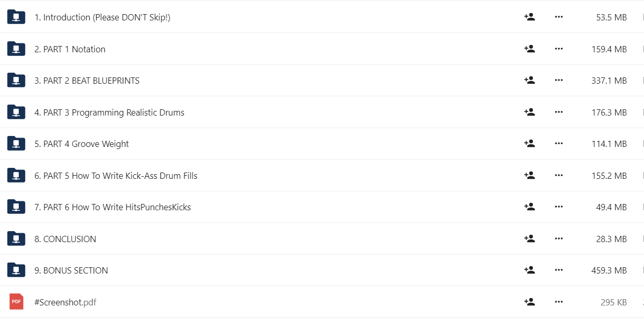Image resolution: width=644 pixels, height=319 pixels.
Task: Open the 5. PART 4 Groove Weight folder
Action: pyautogui.click(x=81, y=144)
